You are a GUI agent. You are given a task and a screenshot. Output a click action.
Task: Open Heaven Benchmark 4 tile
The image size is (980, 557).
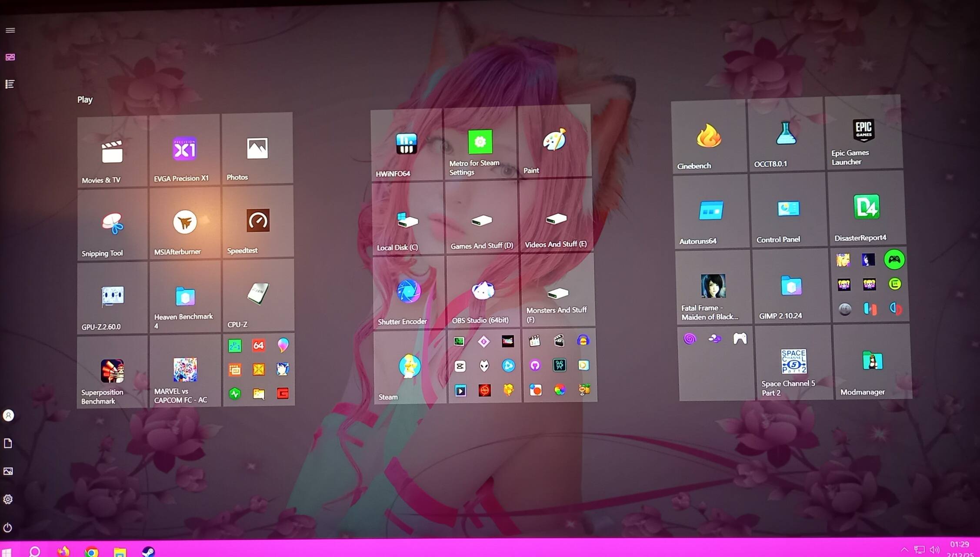pos(185,297)
